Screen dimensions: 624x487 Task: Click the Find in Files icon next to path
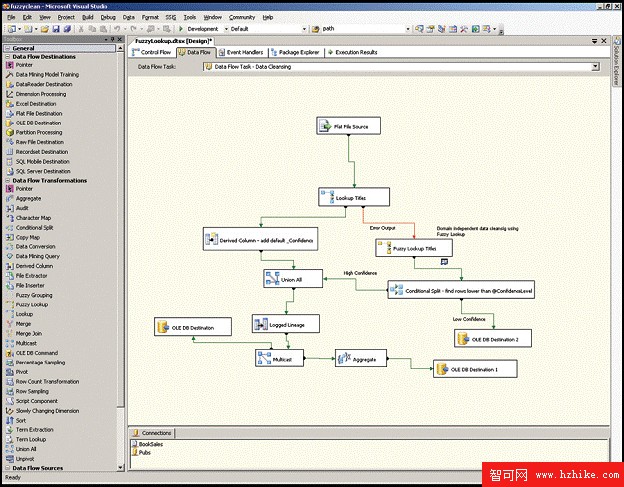316,29
